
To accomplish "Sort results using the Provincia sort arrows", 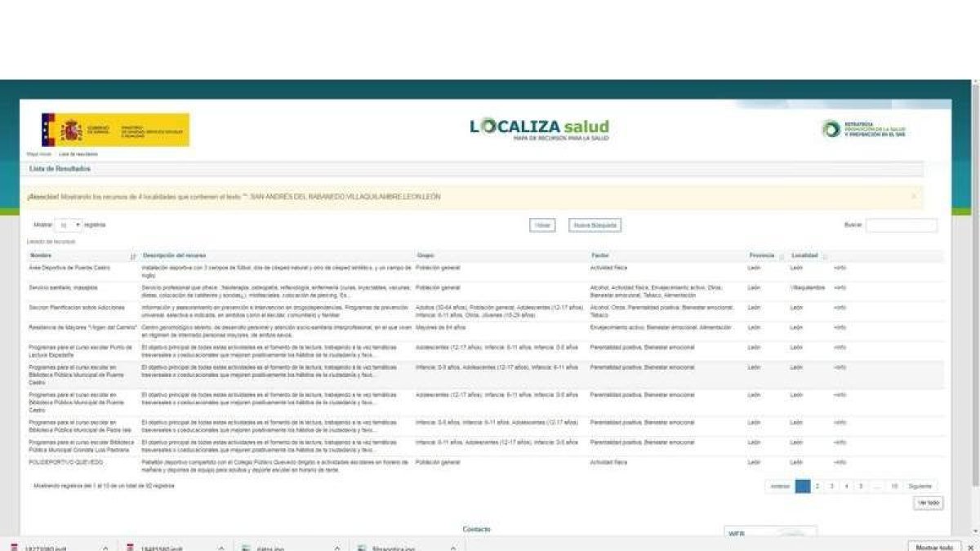I will pyautogui.click(x=781, y=256).
